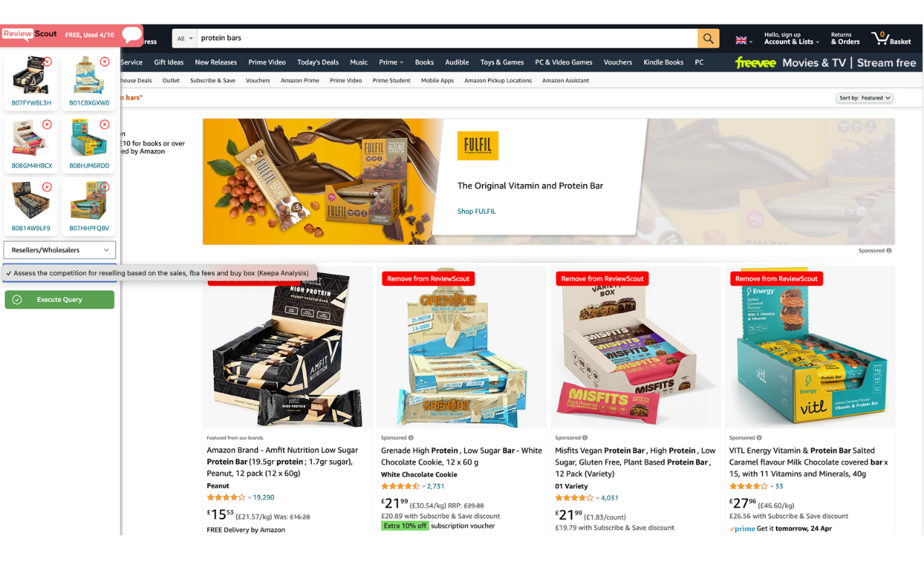Open the Sort by Featured dropdown
This screenshot has height=578, width=924.
tap(865, 98)
